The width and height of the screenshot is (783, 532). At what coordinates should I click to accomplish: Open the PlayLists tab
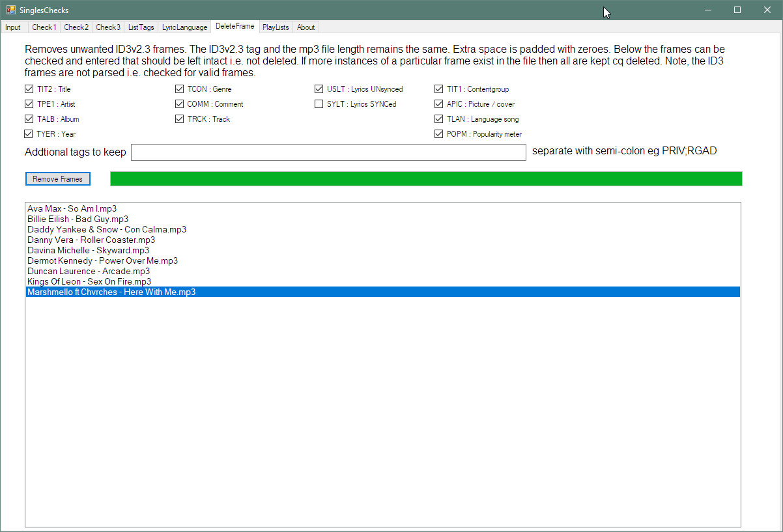point(276,27)
